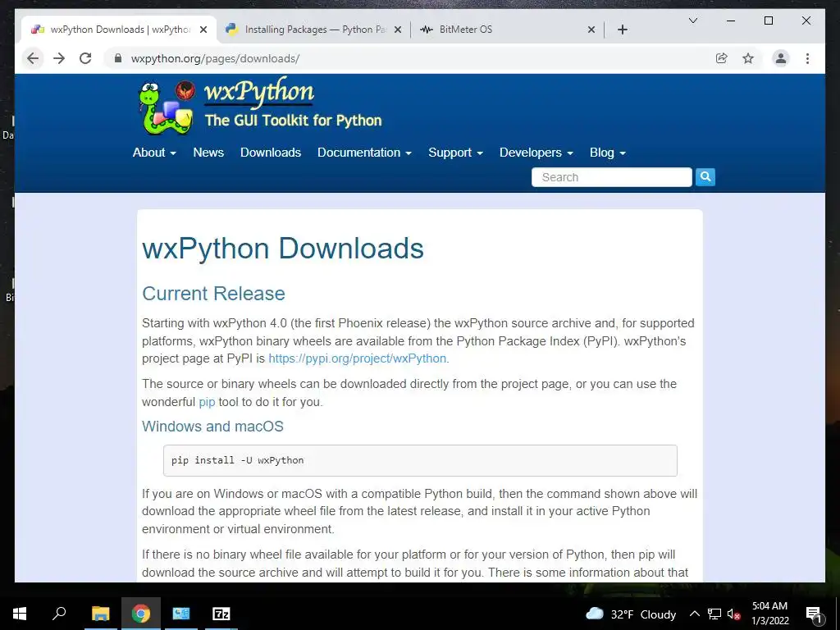Follow the pip tool link

[207, 402]
